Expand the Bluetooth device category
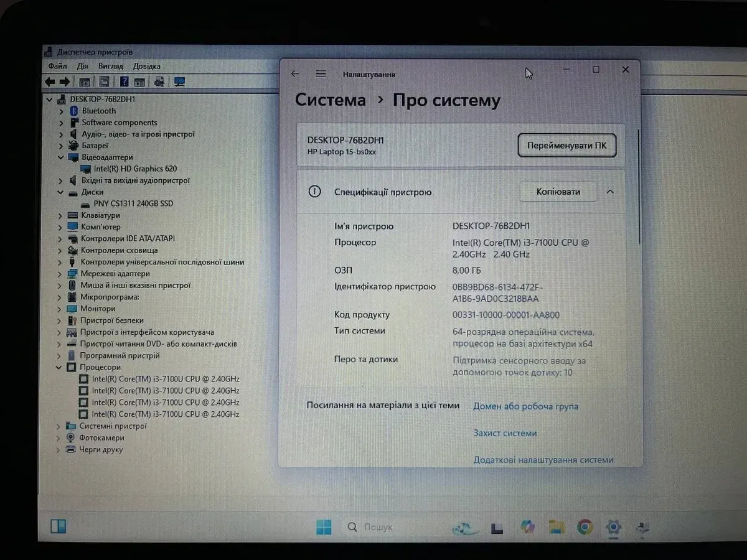This screenshot has height=560, width=747. (x=61, y=111)
